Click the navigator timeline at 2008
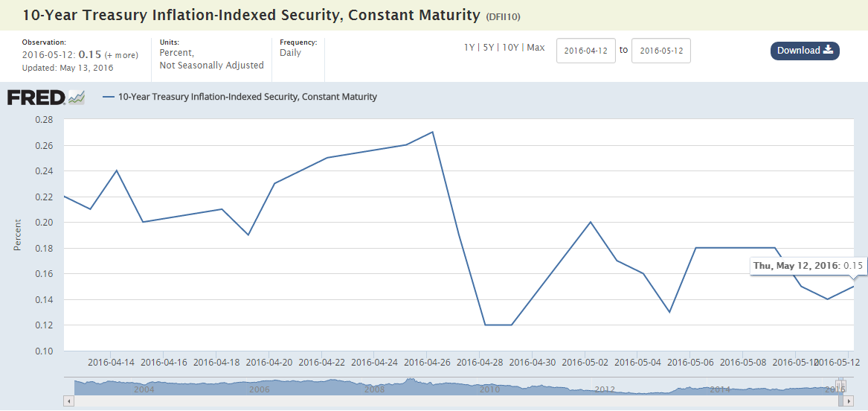Screen dimensions: 868x411 coord(374,387)
